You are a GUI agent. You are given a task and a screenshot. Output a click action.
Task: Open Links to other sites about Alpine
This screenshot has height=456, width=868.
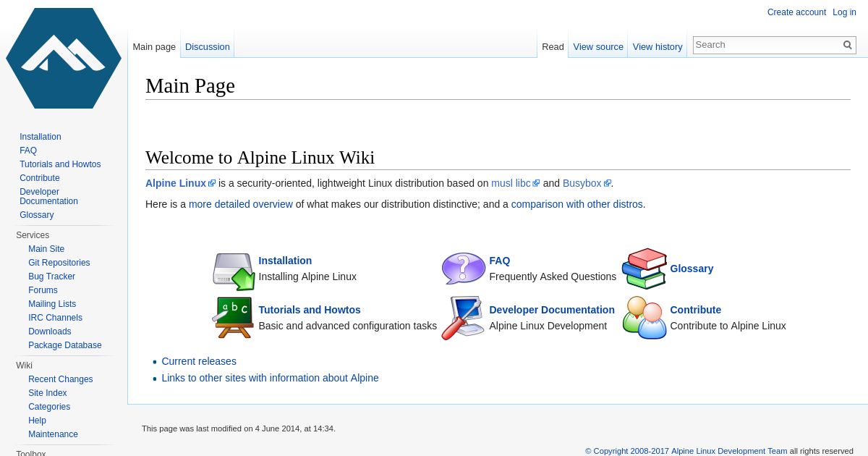pos(270,378)
